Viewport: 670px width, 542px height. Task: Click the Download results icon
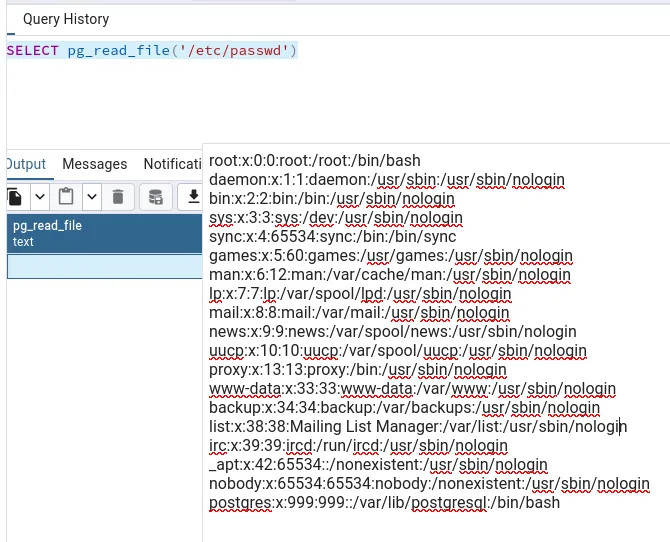pos(193,197)
